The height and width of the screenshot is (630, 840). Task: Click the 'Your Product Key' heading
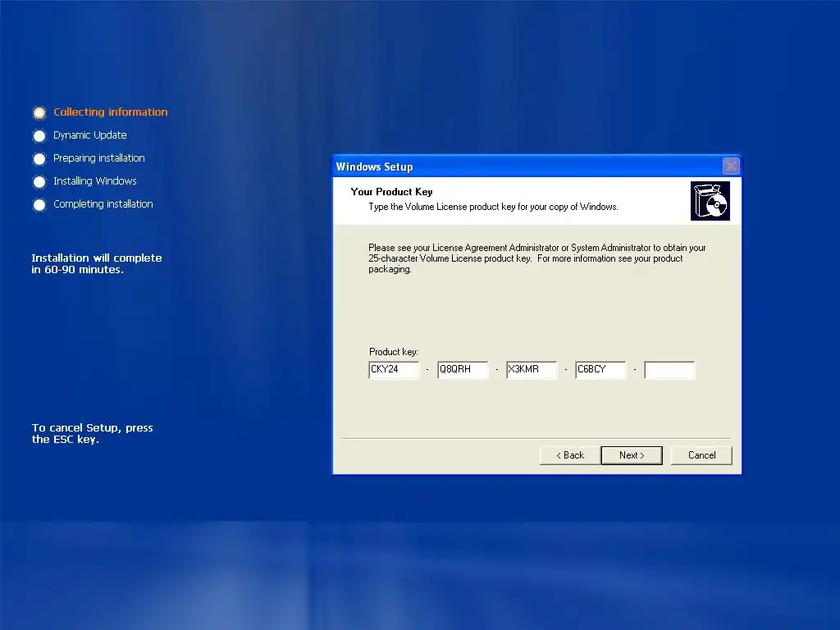pos(391,192)
